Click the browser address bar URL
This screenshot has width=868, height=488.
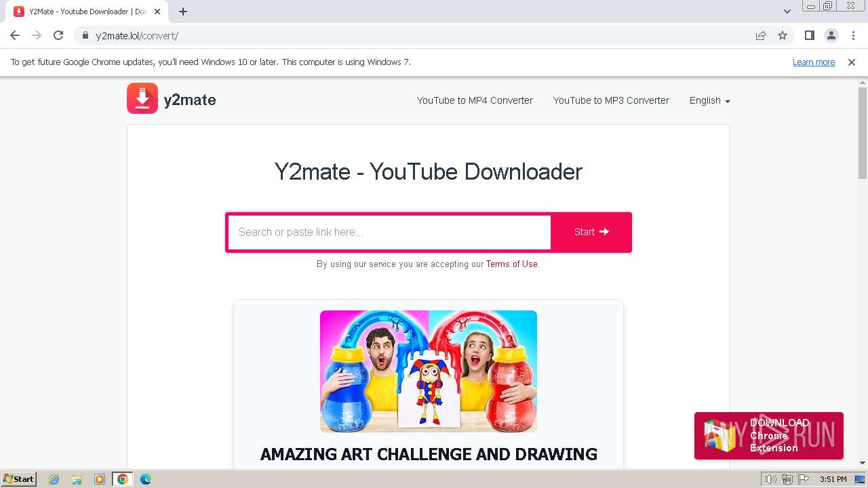[137, 35]
